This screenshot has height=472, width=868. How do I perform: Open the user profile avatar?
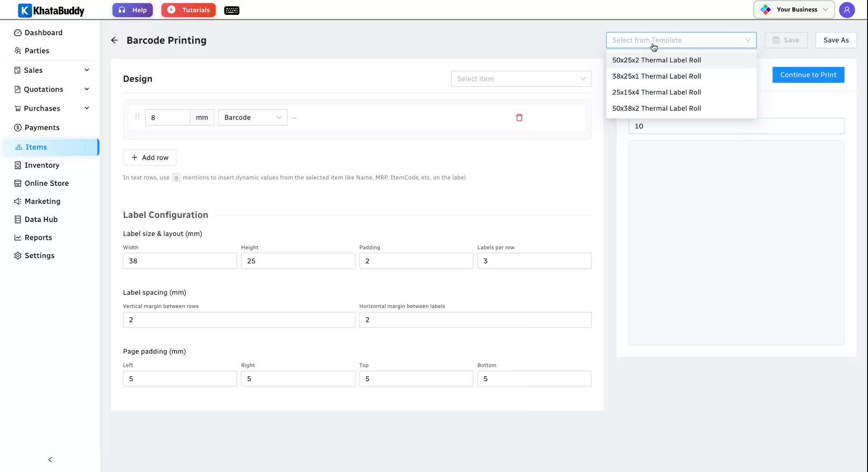tap(847, 9)
